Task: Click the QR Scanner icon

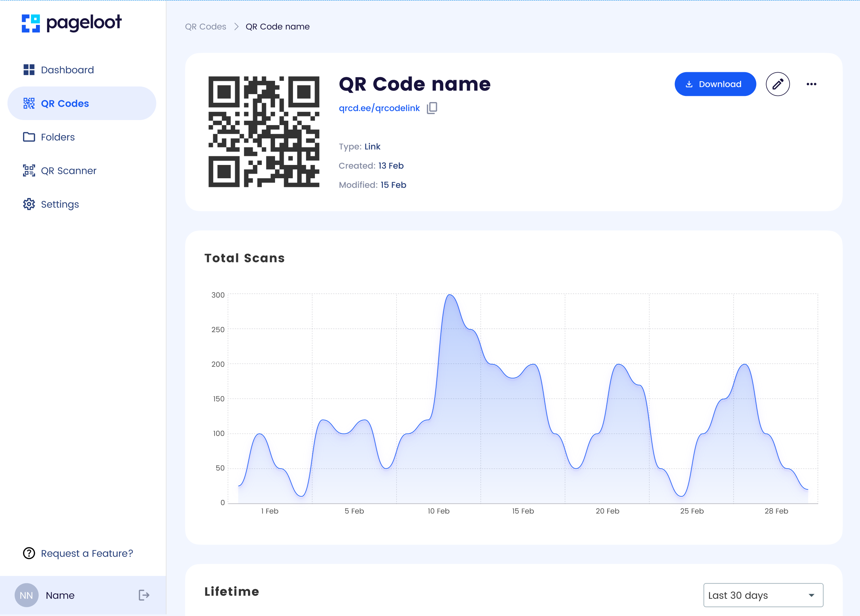Action: [x=29, y=171]
